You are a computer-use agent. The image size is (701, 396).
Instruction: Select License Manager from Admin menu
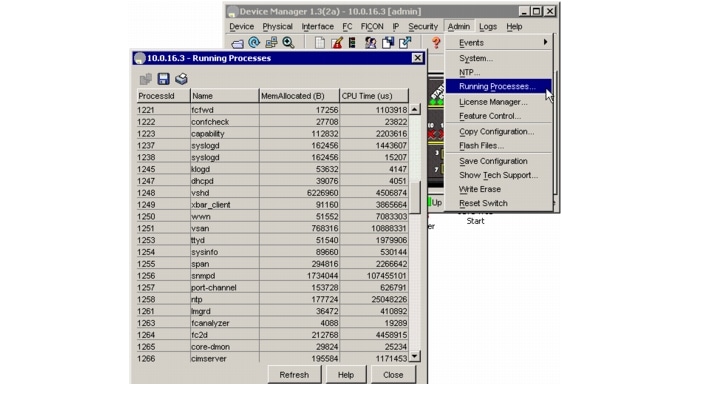point(493,102)
